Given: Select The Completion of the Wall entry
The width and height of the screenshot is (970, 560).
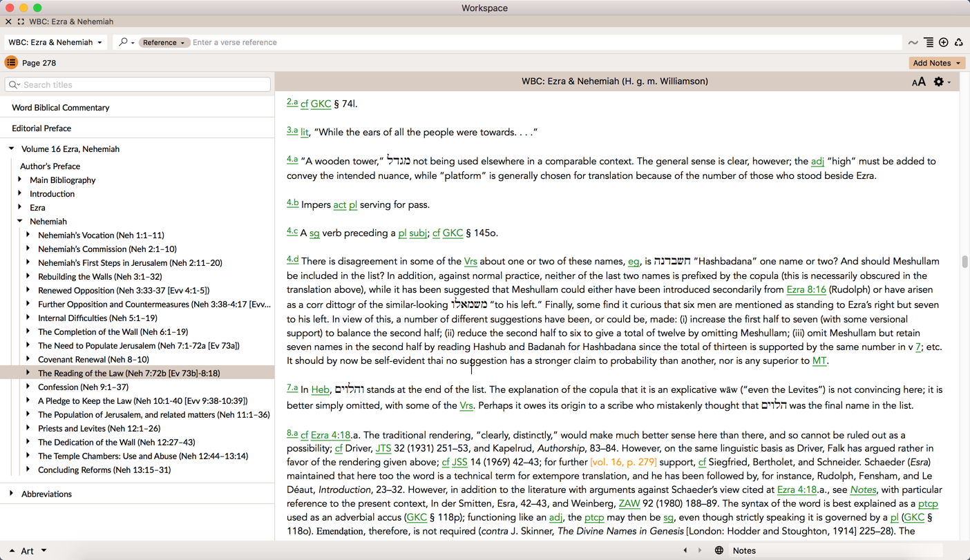Looking at the screenshot, I should [x=113, y=332].
